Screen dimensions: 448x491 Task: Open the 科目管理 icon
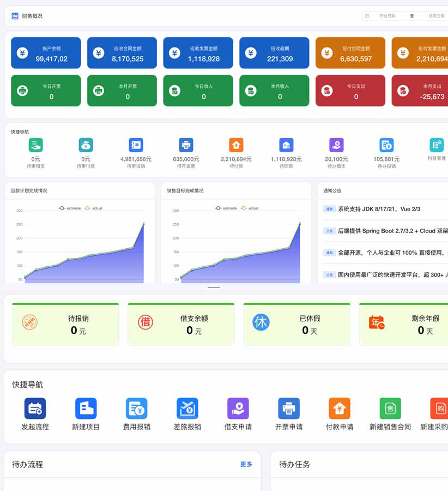tap(437, 145)
